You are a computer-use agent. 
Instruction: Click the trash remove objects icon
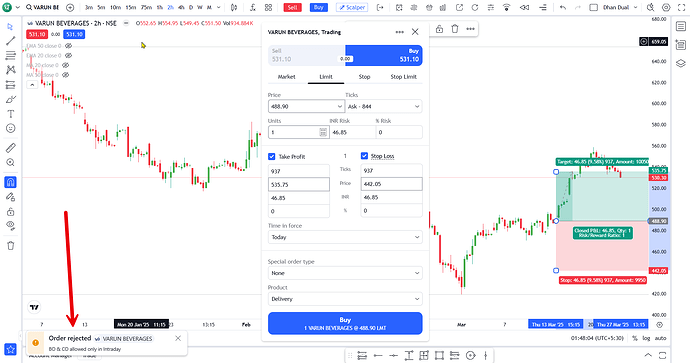11,246
